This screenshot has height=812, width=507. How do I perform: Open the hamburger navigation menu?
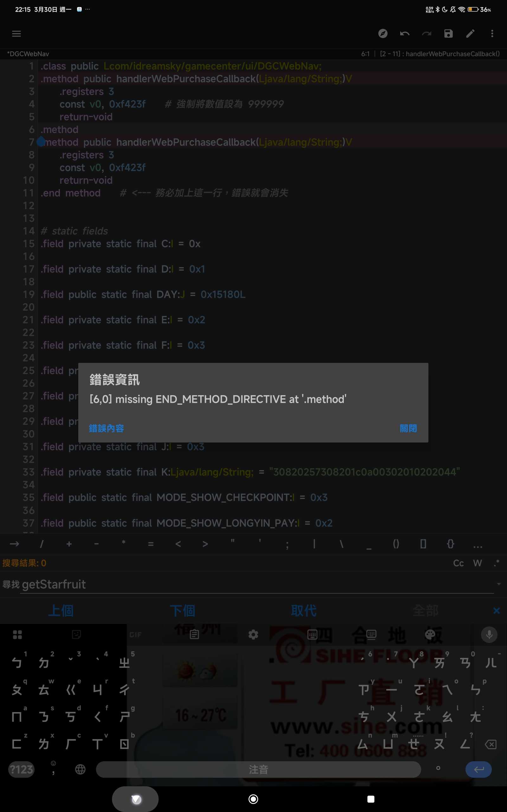(16, 34)
